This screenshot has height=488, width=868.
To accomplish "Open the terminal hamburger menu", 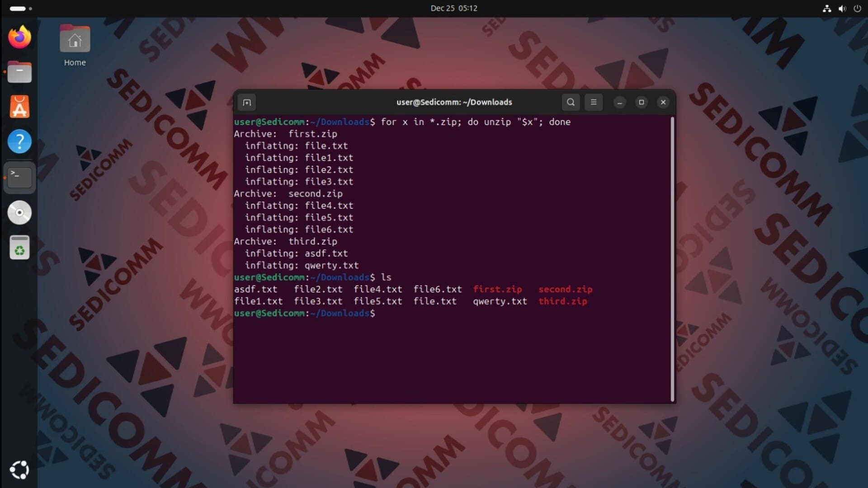I will coord(594,102).
